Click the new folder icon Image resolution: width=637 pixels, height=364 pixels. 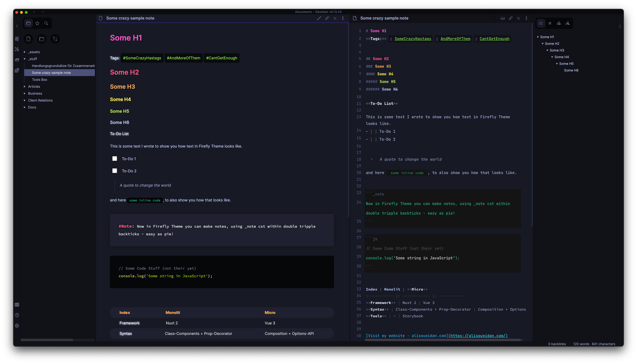click(42, 39)
